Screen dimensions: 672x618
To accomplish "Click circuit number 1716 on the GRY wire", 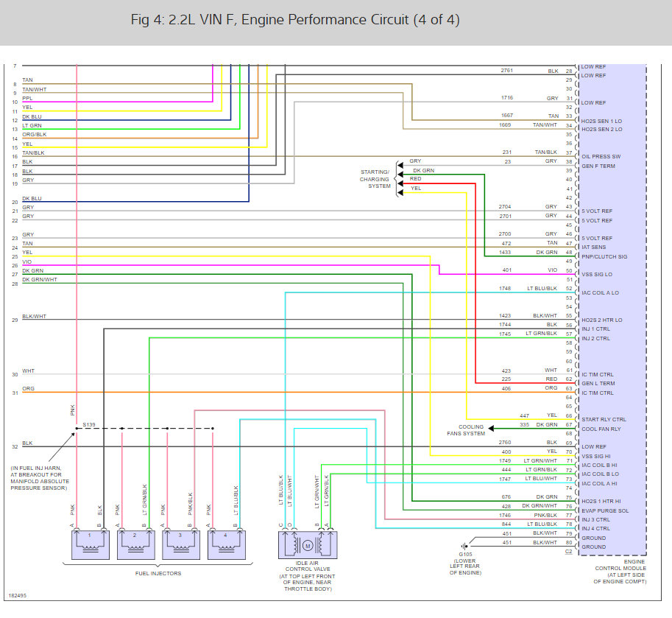I will coord(507,98).
